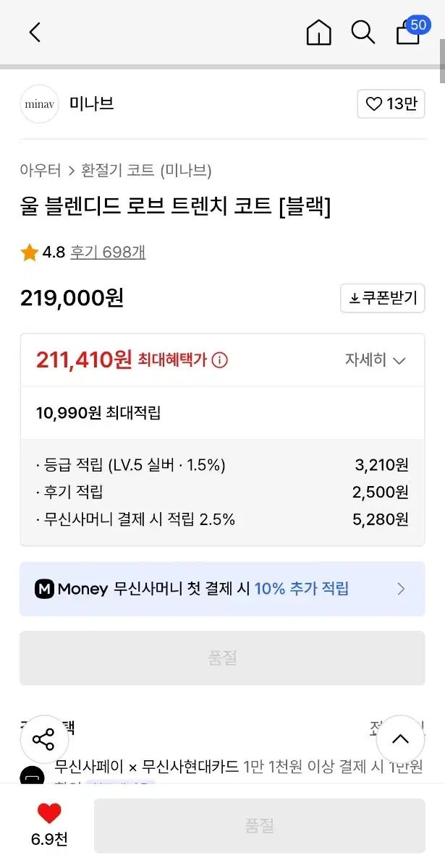Open the search magnifier icon
Screen dimensions: 445x868
coord(363,33)
